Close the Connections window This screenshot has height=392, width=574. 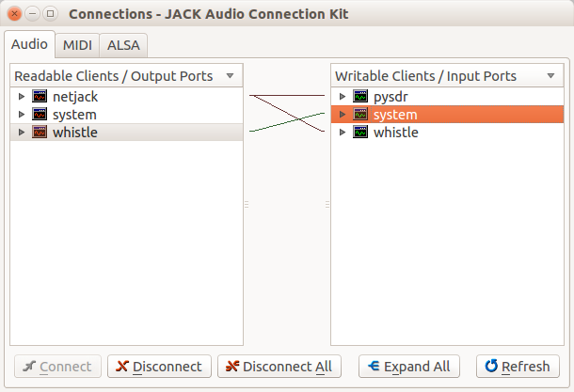click(14, 13)
